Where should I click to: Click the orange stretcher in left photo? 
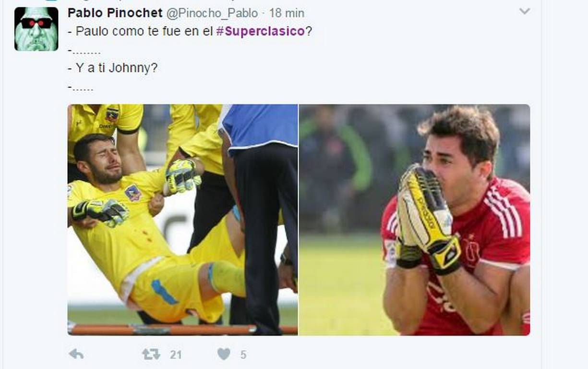tap(182, 329)
